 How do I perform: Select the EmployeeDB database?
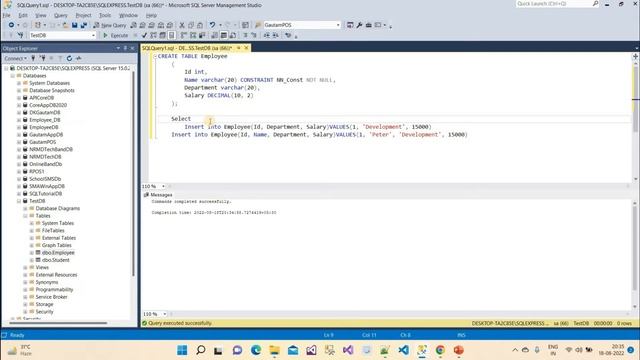[44, 127]
